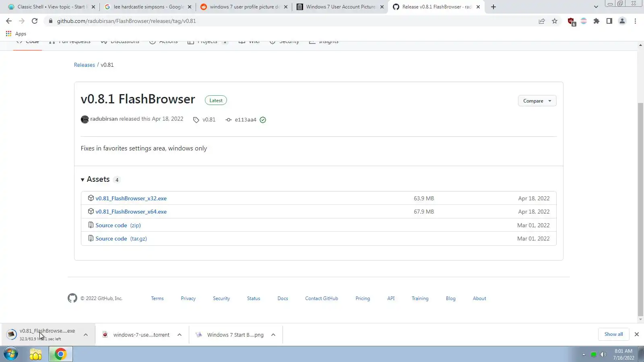Open the Chrome side panel icon
Viewport: 644px width, 362px height.
point(609,21)
